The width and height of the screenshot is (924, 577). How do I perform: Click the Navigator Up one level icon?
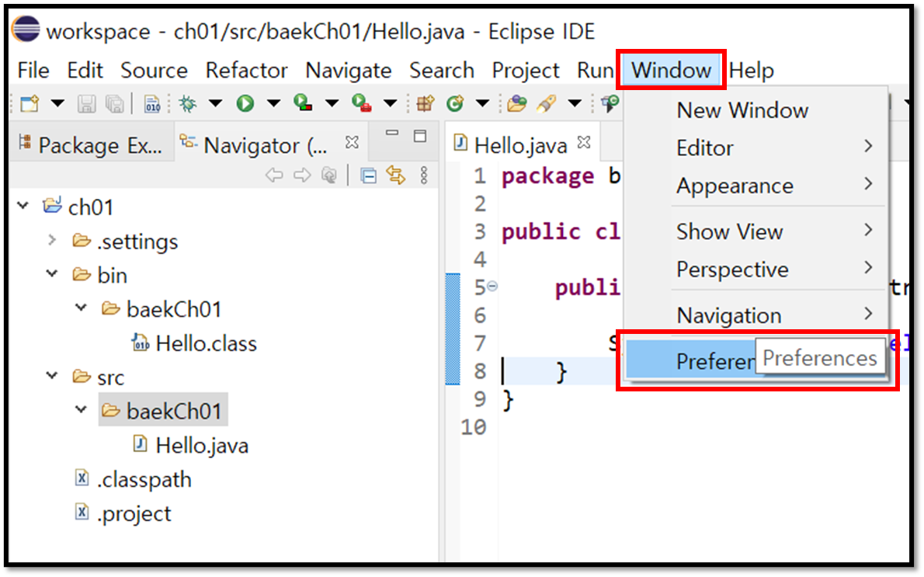coord(328,175)
